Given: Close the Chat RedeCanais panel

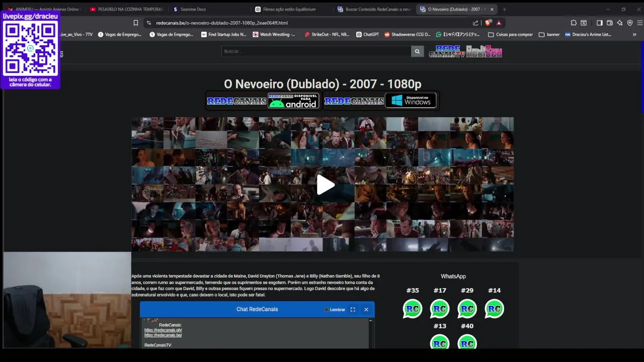Looking at the screenshot, I should [366, 310].
